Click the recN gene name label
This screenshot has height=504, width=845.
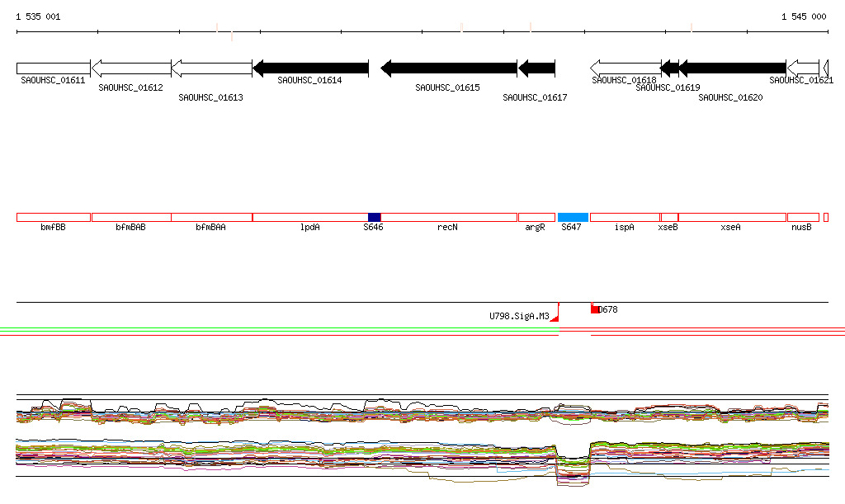[x=447, y=227]
